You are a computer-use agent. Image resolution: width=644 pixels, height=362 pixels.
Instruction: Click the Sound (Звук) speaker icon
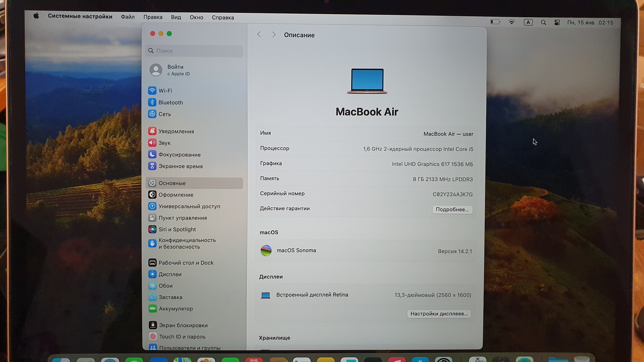pyautogui.click(x=152, y=143)
